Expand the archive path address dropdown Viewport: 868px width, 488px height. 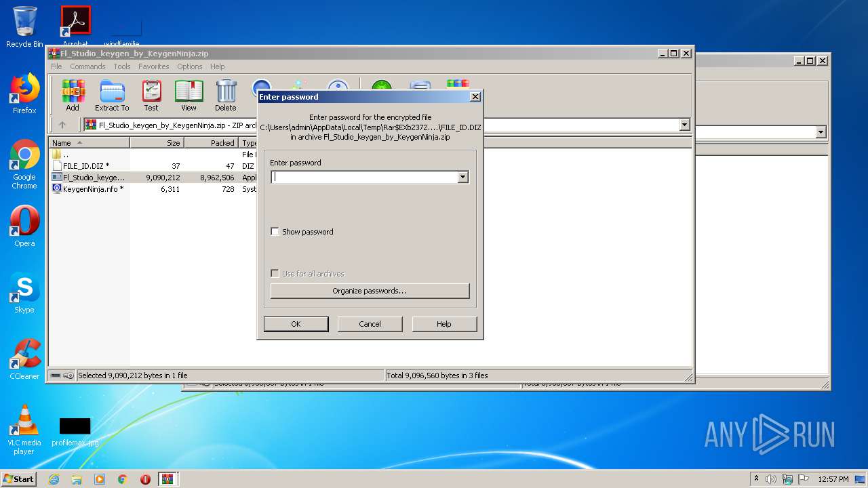[x=684, y=125]
